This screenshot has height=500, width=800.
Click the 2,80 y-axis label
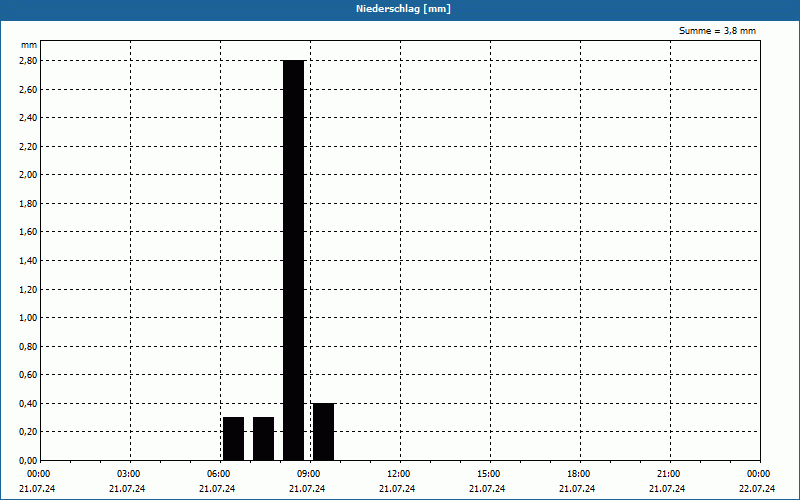click(x=29, y=61)
